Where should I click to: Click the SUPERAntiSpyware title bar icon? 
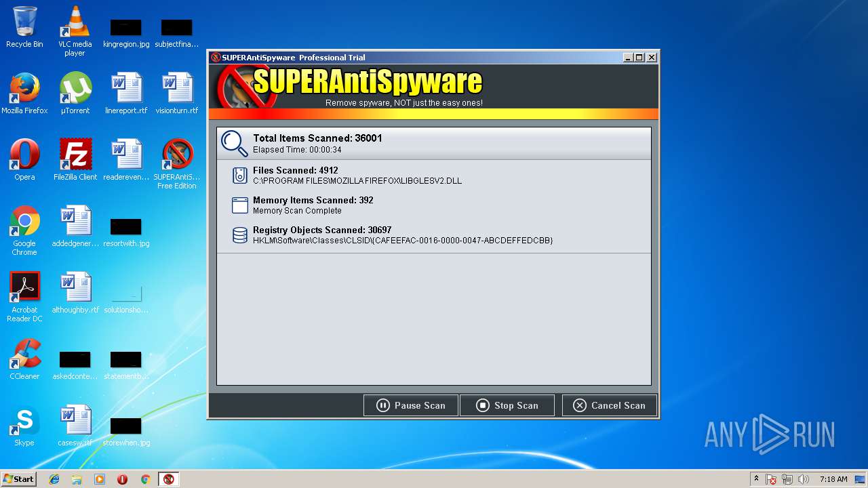[x=216, y=58]
